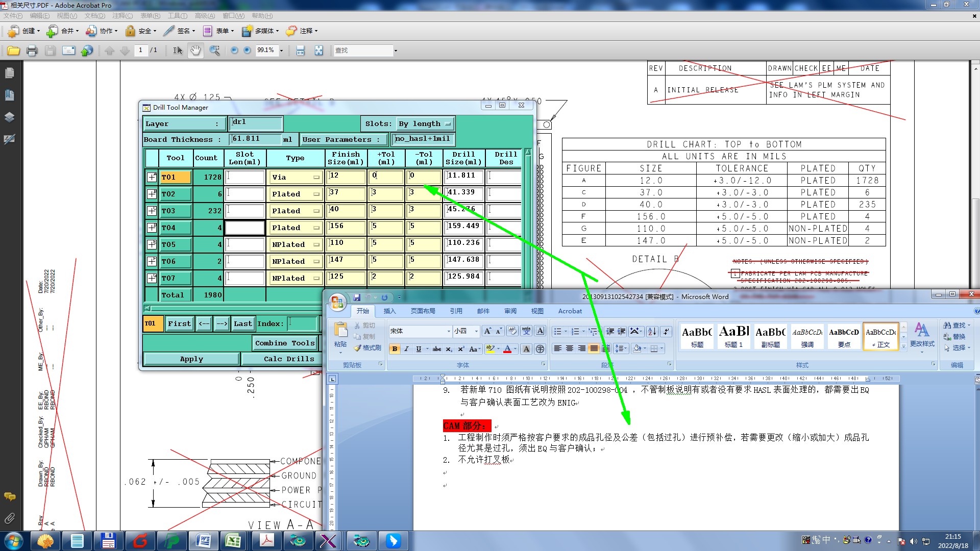Open the Slots By length dropdown
The image size is (980, 551).
pyautogui.click(x=448, y=124)
